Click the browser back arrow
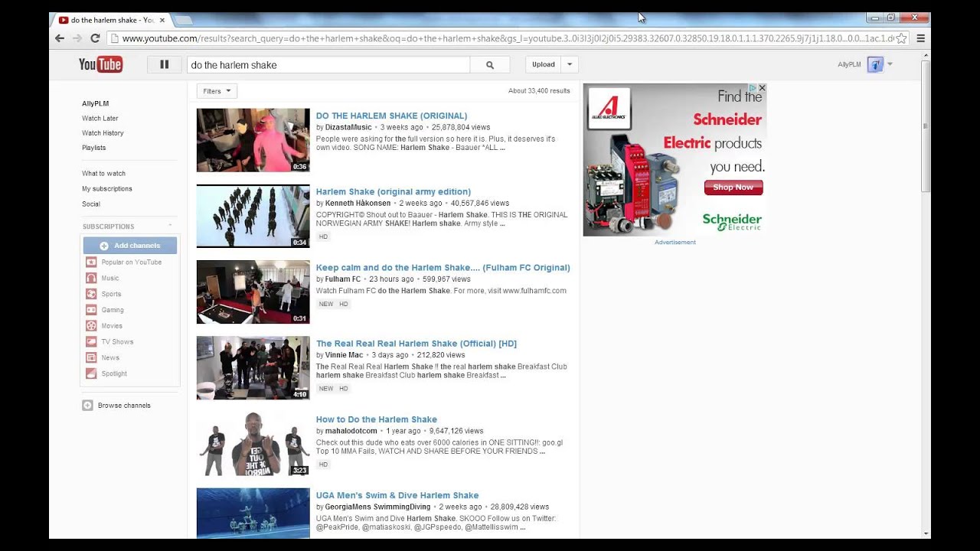980x551 pixels. 60,38
